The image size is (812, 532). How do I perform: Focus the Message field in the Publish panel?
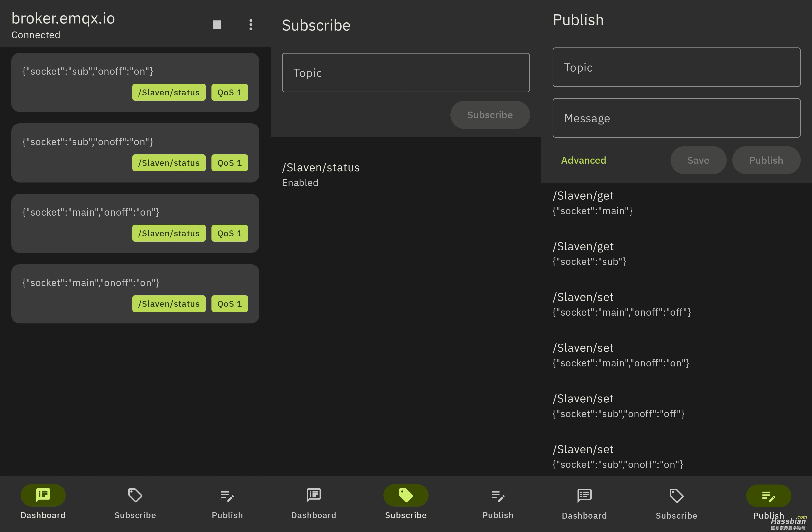click(x=676, y=118)
